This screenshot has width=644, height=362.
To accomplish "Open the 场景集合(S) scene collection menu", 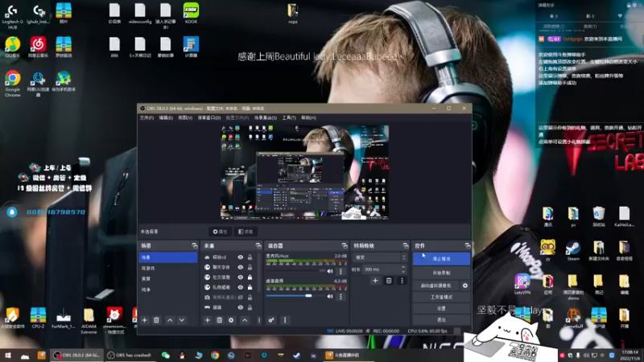I will click(266, 117).
